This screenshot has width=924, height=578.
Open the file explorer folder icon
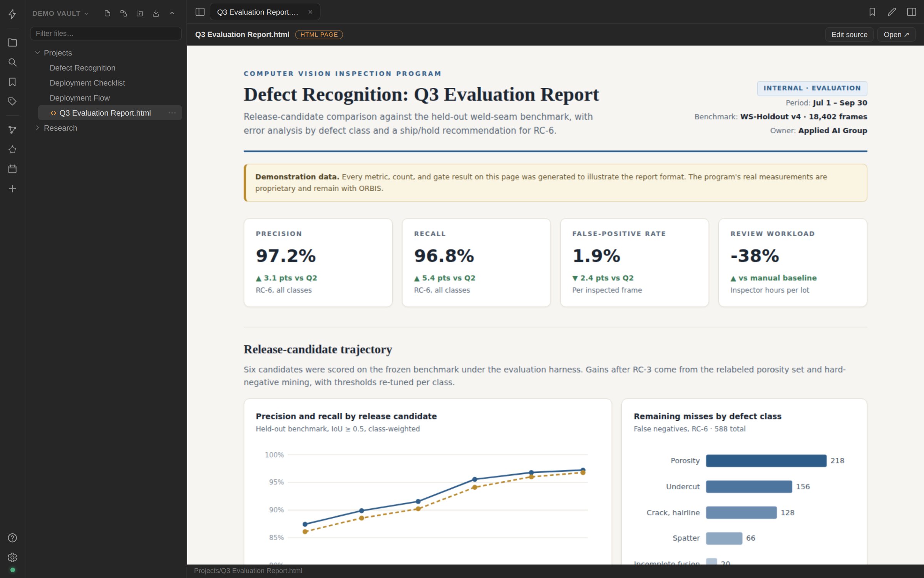(12, 42)
